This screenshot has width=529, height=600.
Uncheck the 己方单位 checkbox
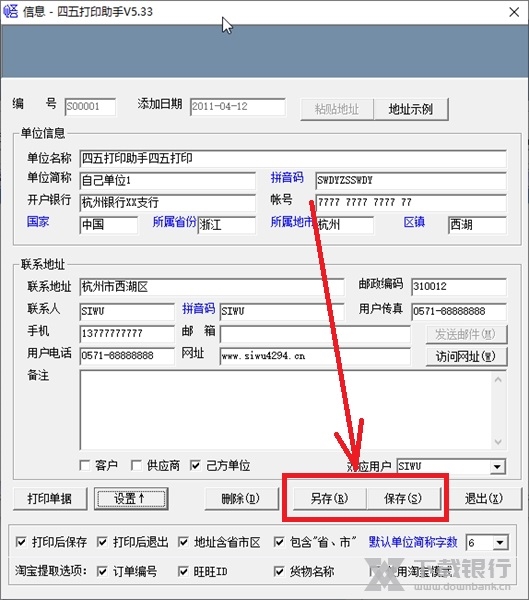pyautogui.click(x=195, y=466)
